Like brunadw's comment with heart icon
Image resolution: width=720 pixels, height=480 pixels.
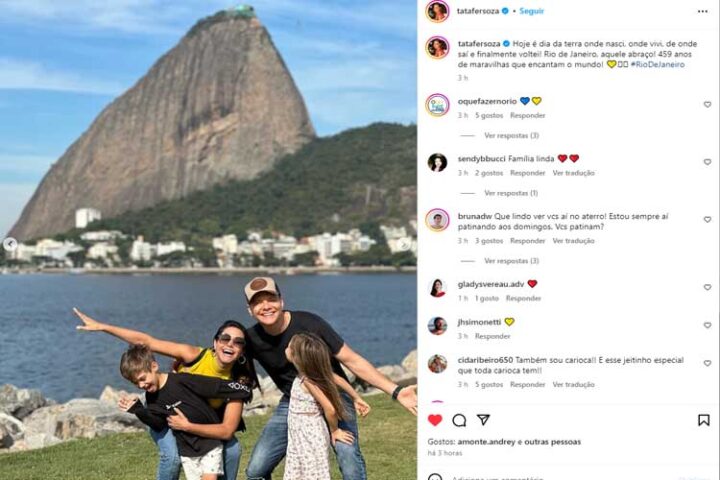point(707,220)
